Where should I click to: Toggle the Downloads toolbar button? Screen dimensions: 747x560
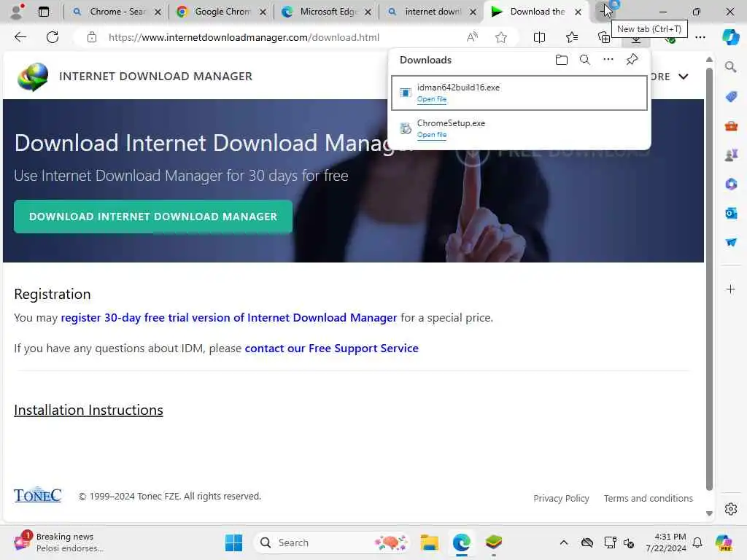(x=636, y=40)
